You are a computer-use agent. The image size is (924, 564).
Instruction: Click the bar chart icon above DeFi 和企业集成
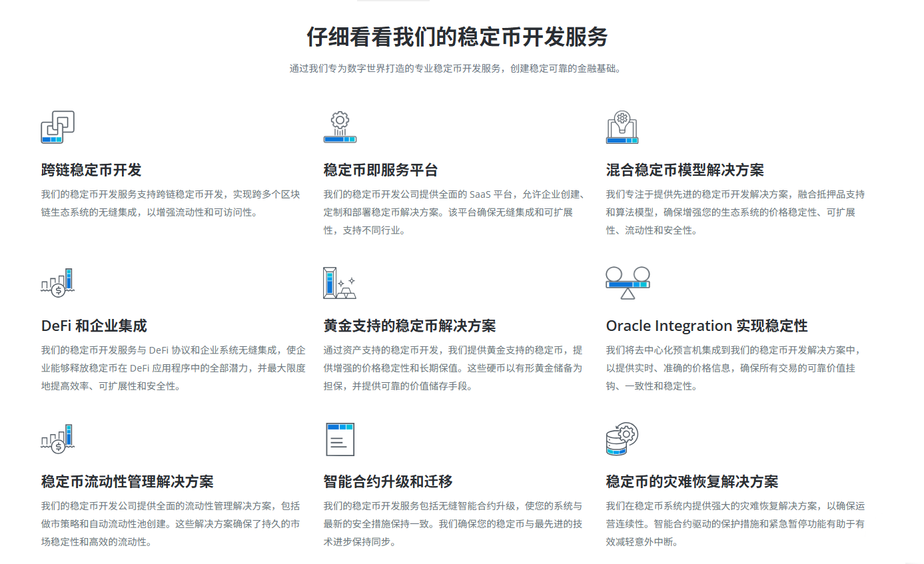pos(57,283)
